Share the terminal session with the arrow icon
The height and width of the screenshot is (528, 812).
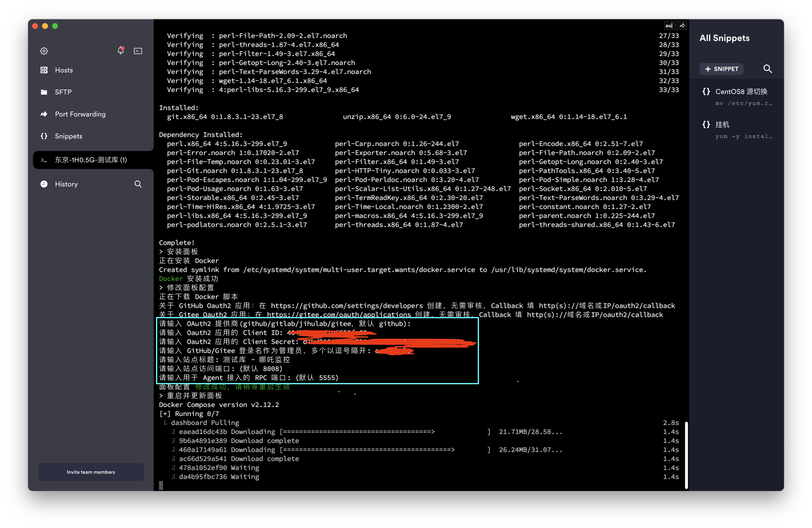[x=682, y=25]
